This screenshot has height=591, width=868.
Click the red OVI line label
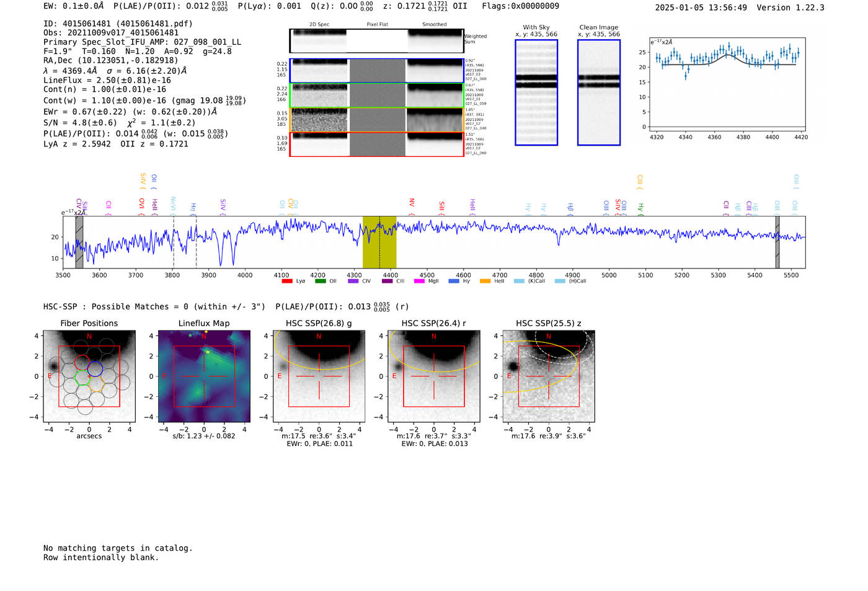click(142, 207)
